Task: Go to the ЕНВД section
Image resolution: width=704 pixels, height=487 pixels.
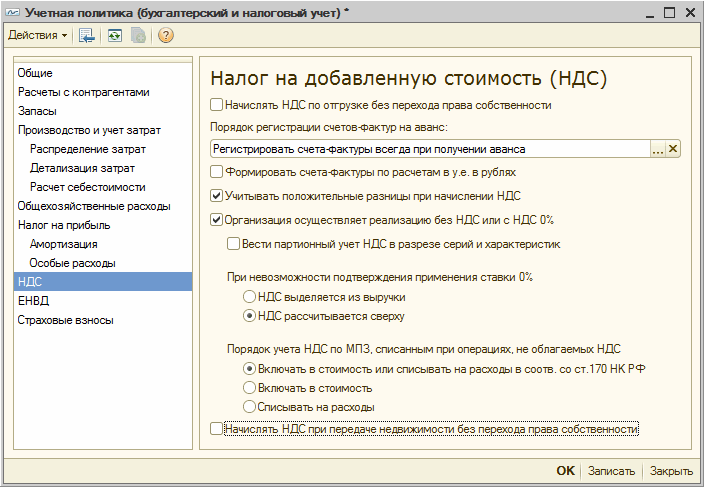Action: [33, 301]
